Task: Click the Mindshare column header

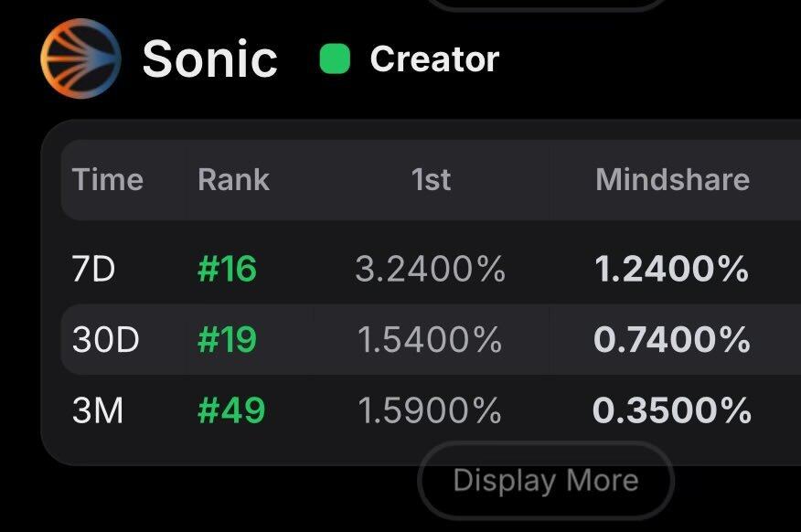Action: [x=672, y=179]
